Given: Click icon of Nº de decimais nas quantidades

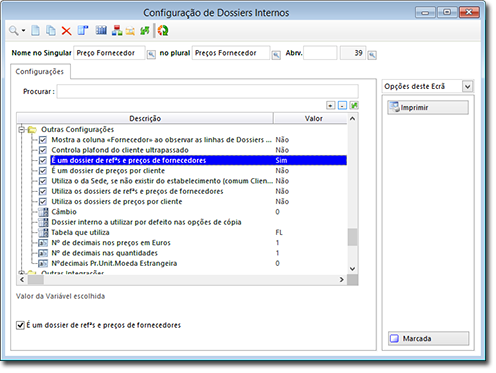Looking at the screenshot, I should pyautogui.click(x=43, y=253).
